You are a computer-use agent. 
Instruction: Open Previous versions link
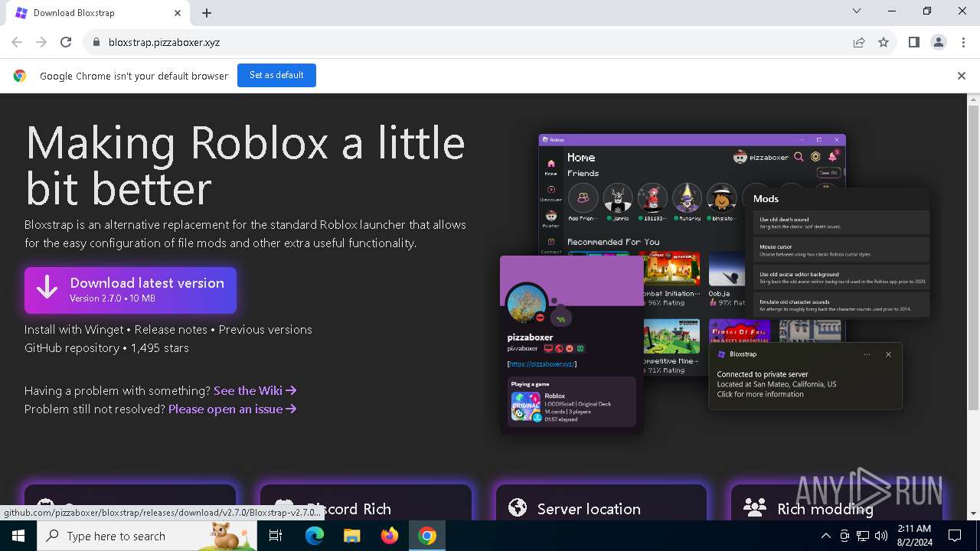(266, 330)
